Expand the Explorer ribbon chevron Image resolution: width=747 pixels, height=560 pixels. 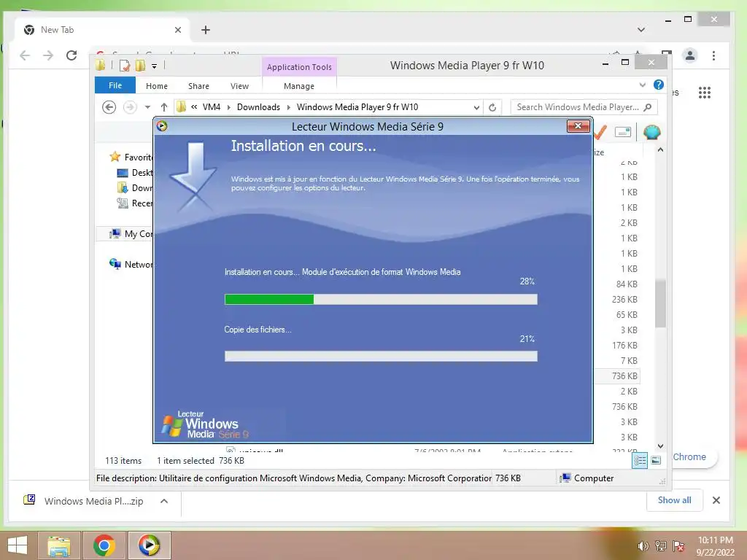642,85
